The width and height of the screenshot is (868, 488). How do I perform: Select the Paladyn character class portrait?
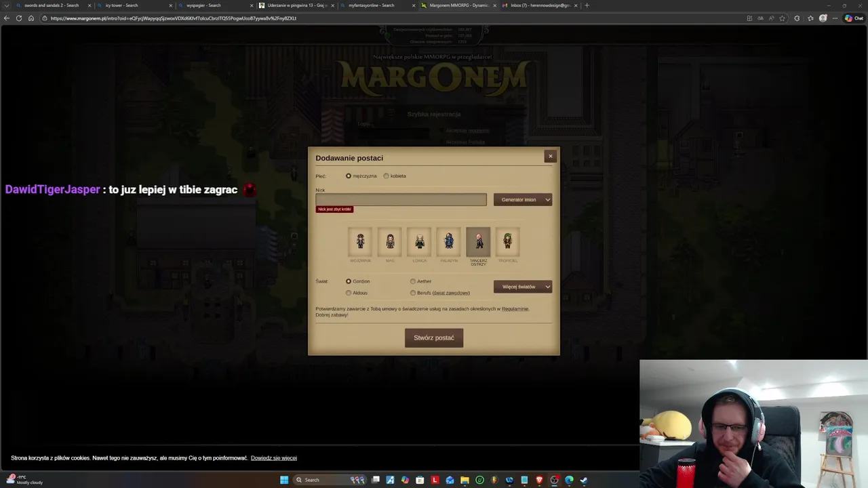click(449, 241)
